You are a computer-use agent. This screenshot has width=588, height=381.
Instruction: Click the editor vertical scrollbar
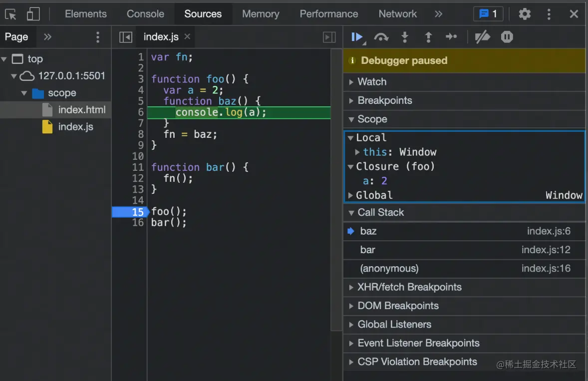[x=336, y=189]
